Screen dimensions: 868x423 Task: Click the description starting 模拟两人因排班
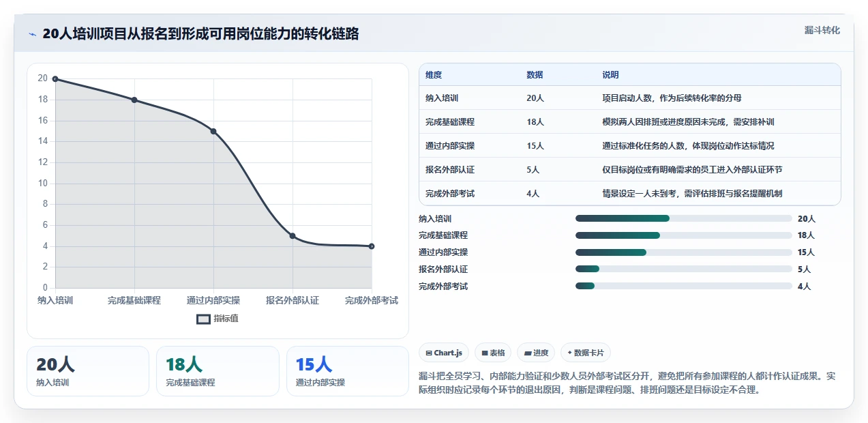(688, 122)
